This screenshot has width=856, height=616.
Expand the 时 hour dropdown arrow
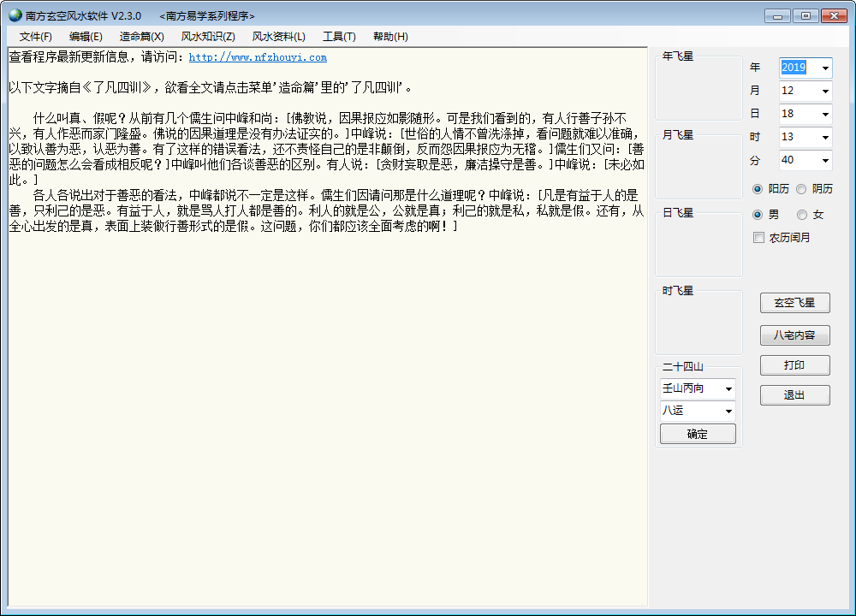(825, 138)
